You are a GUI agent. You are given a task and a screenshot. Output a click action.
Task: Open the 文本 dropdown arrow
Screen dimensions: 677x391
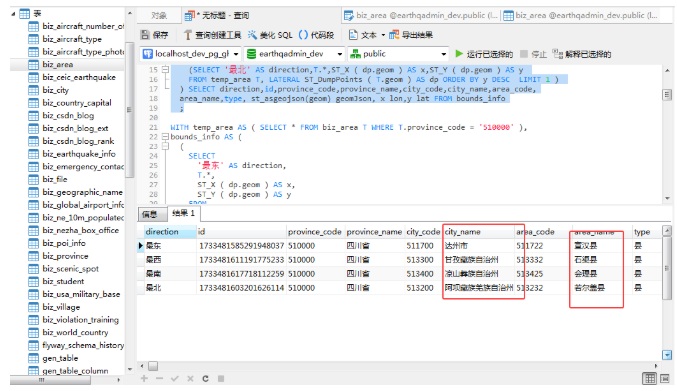(x=383, y=35)
